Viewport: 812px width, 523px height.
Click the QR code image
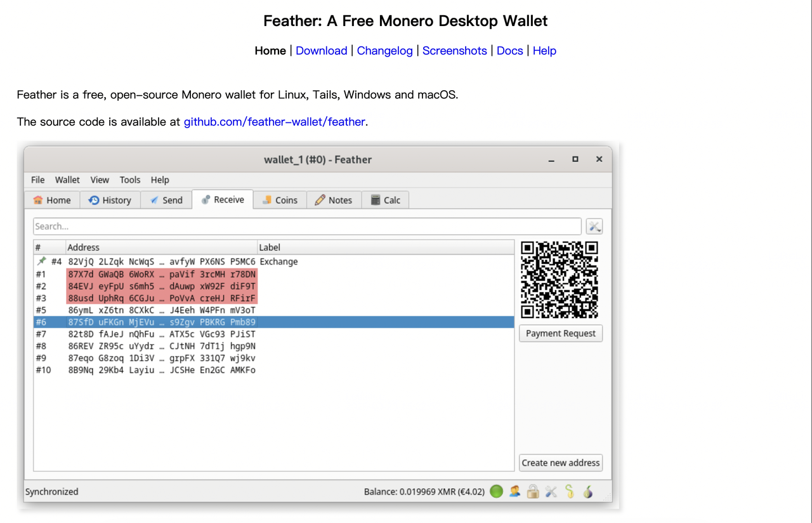tap(560, 279)
